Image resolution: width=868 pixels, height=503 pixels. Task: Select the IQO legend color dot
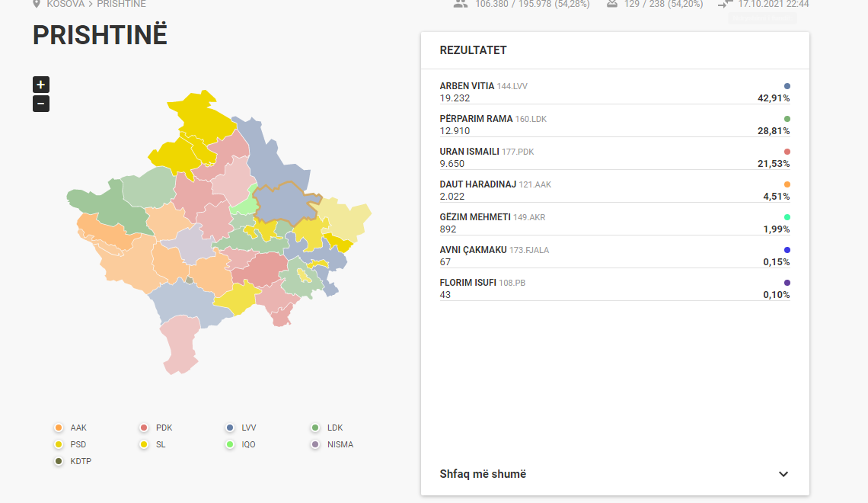click(x=230, y=444)
